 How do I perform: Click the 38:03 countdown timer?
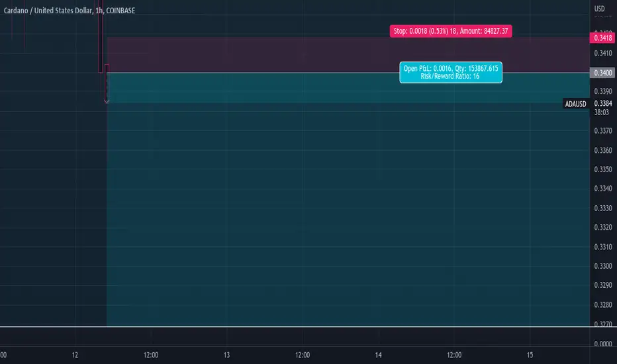pos(601,113)
